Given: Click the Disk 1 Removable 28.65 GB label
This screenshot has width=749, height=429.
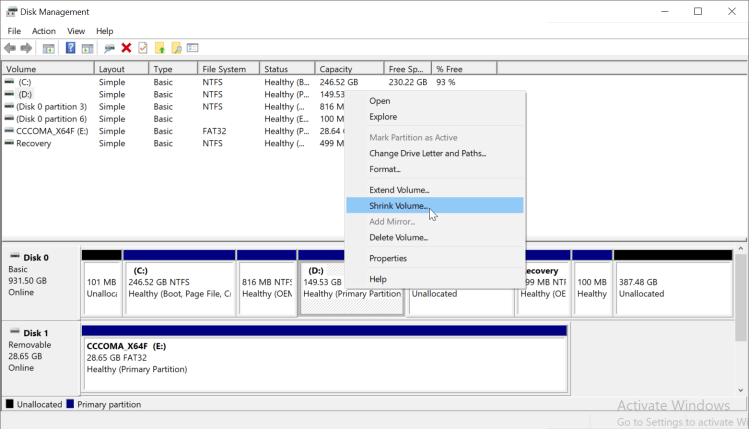Looking at the screenshot, I should click(x=41, y=358).
